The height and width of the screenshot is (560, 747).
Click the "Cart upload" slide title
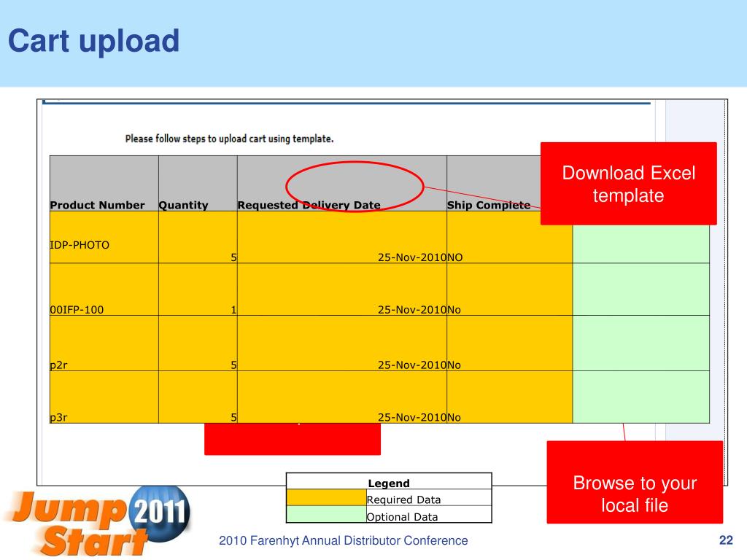tap(94, 41)
